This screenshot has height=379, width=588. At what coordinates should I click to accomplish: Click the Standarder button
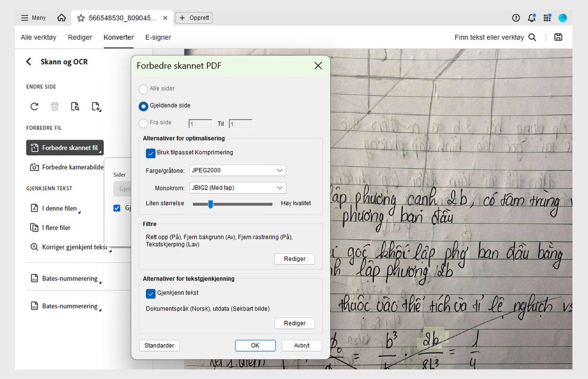159,345
